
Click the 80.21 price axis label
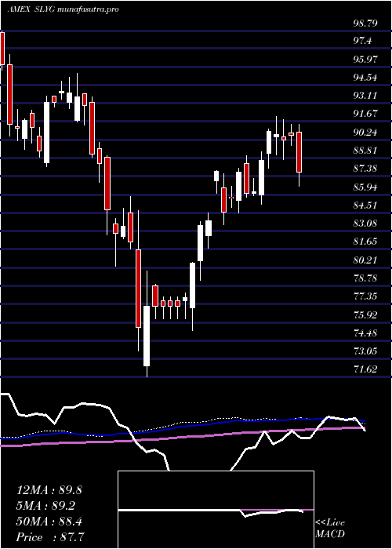tap(365, 260)
